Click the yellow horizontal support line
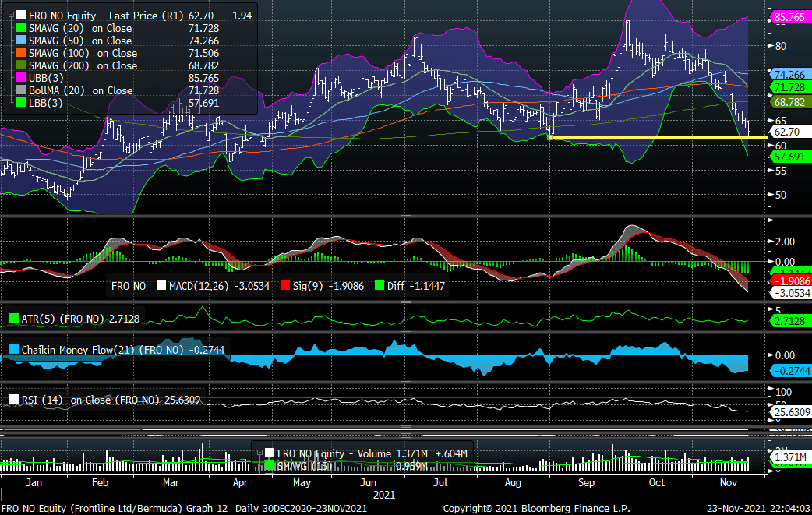The width and height of the screenshot is (812, 515). [x=658, y=137]
